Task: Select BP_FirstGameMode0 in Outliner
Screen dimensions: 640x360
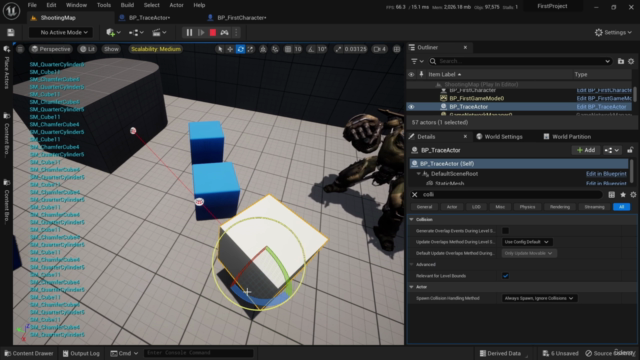Action: pos(476,98)
